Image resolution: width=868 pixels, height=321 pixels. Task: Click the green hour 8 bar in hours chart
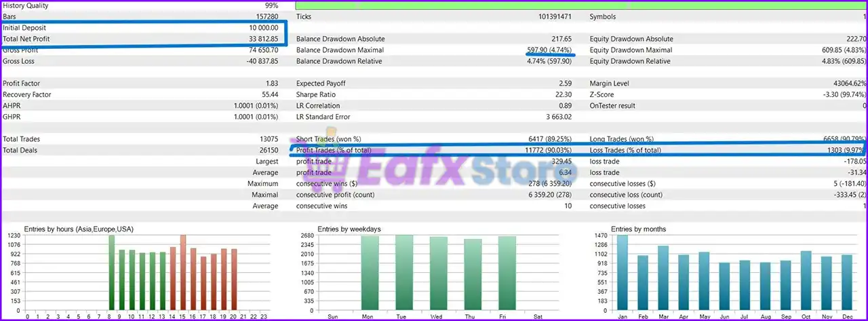112,272
